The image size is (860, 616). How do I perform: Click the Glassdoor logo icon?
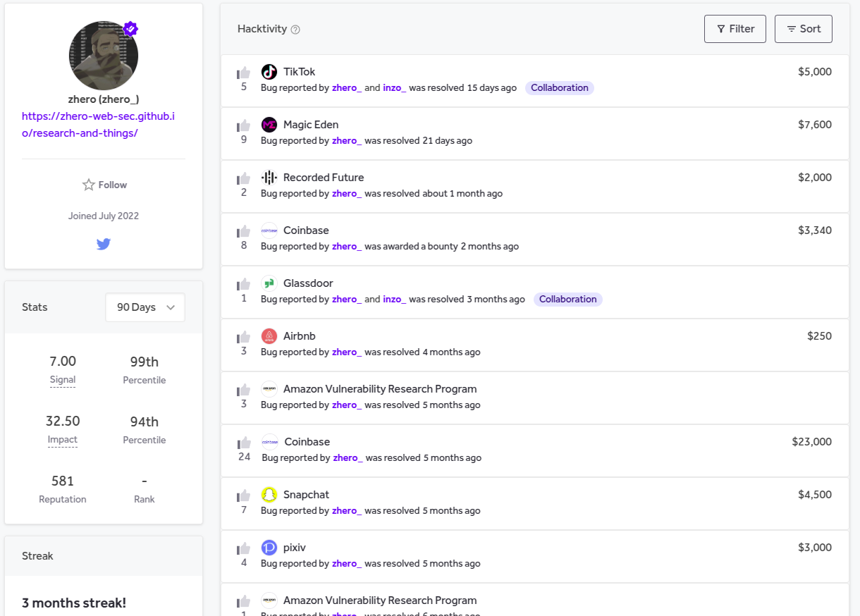[x=269, y=283]
